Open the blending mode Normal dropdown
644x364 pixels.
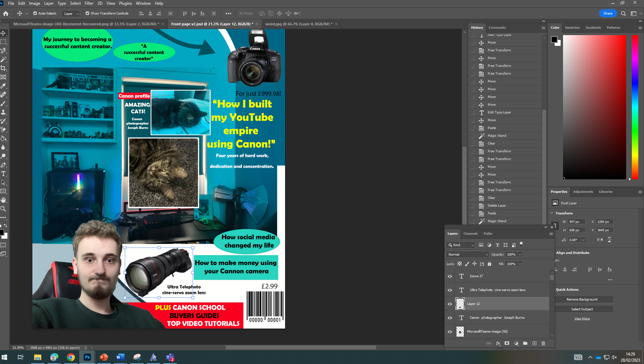pyautogui.click(x=467, y=255)
